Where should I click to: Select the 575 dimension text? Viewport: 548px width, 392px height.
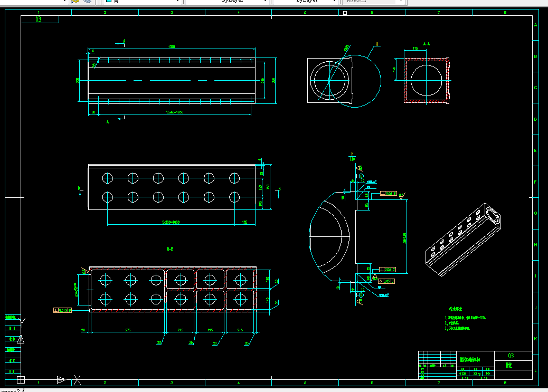(128, 330)
